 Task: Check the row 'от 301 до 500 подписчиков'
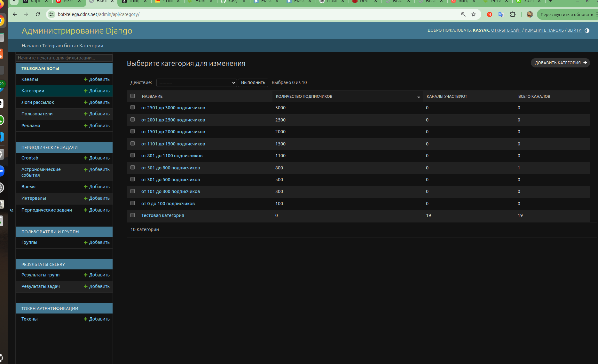133,179
